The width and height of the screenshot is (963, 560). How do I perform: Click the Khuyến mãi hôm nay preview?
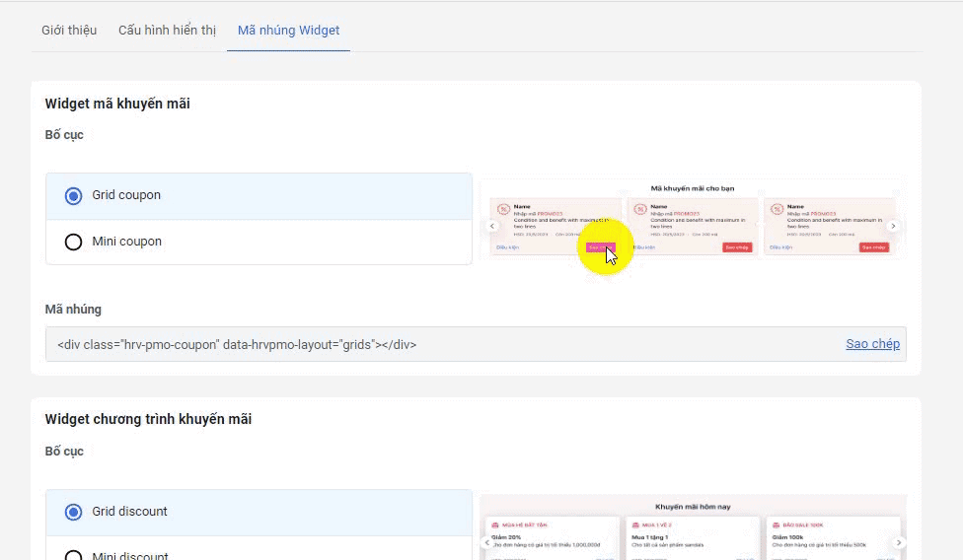[693, 527]
